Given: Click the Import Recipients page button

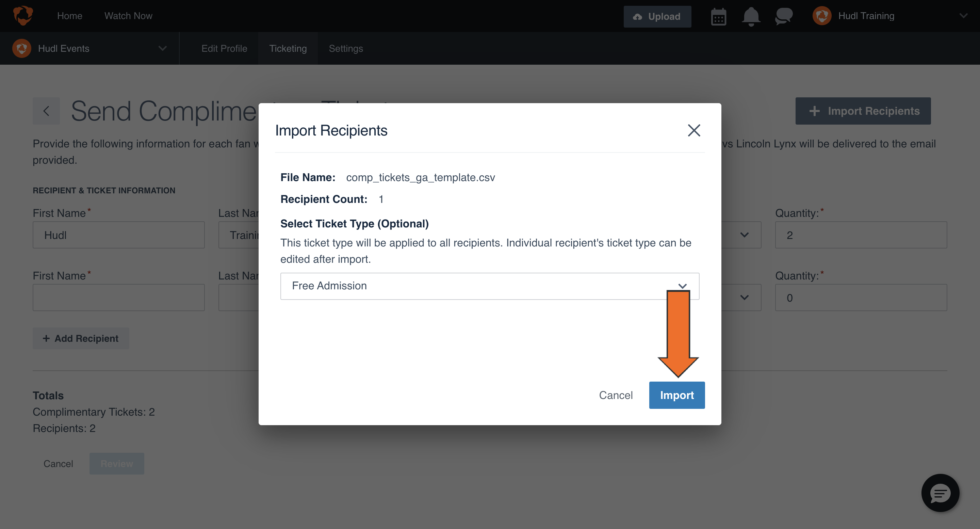Looking at the screenshot, I should (863, 111).
